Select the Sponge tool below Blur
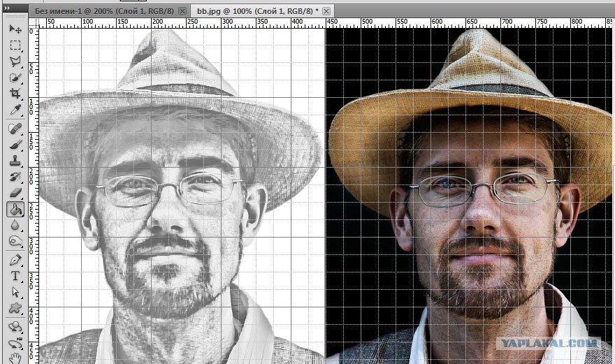This screenshot has width=615, height=364. pyautogui.click(x=15, y=241)
